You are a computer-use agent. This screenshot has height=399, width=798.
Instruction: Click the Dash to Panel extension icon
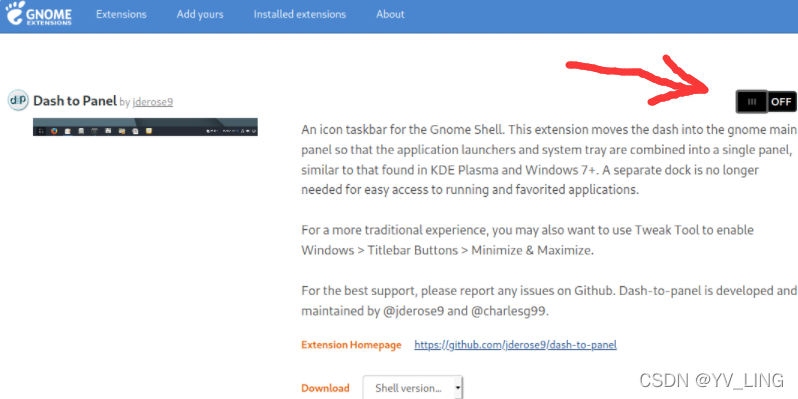click(x=18, y=100)
